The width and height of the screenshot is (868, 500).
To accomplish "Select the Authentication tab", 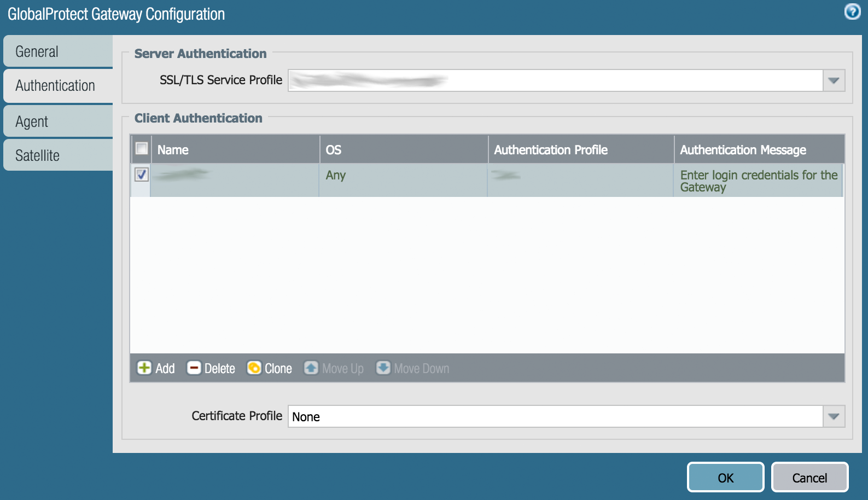I will click(58, 85).
